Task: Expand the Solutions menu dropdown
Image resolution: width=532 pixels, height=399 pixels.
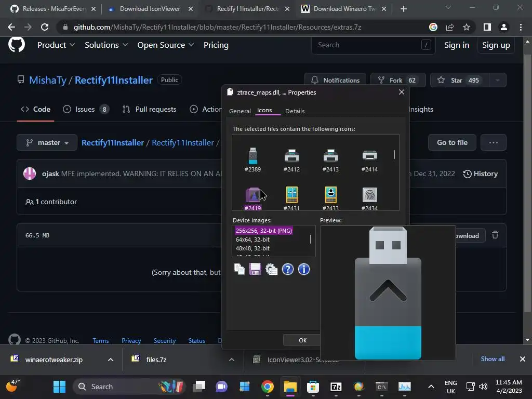Action: click(x=106, y=45)
